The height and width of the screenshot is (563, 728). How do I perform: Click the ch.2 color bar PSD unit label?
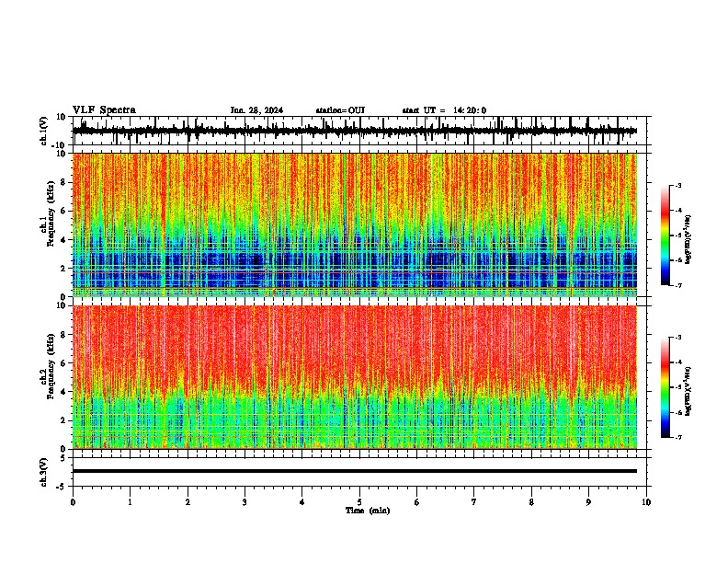click(688, 391)
